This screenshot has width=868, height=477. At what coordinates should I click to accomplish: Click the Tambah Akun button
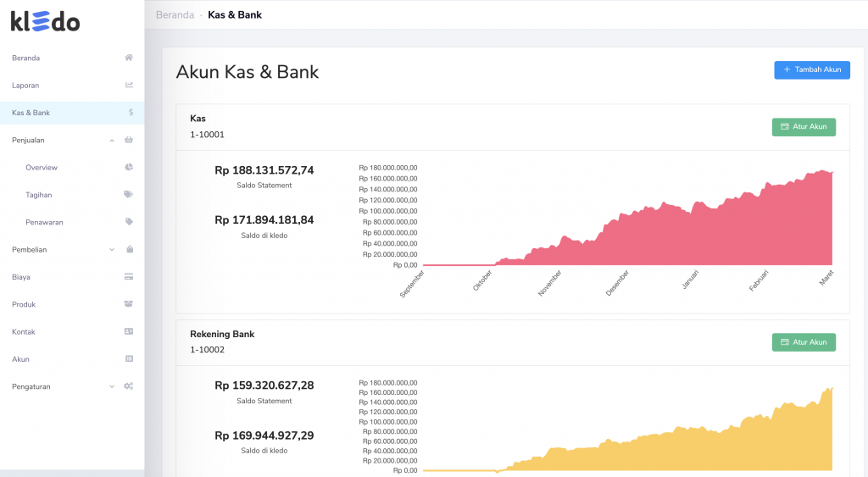[x=811, y=69]
